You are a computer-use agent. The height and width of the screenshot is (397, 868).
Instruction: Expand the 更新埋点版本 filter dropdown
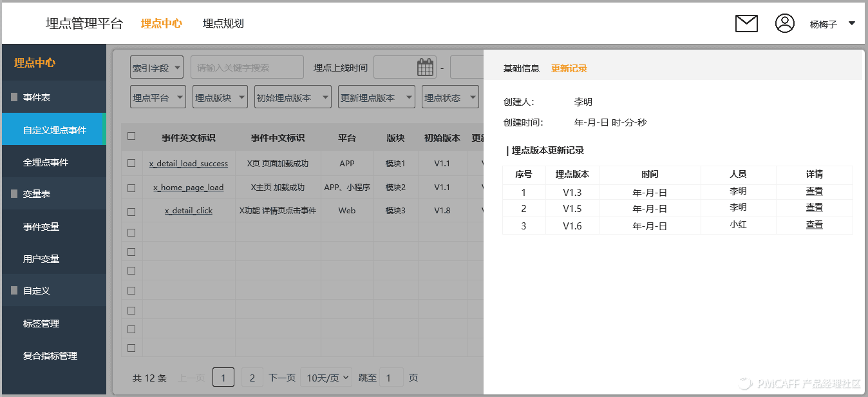pyautogui.click(x=377, y=97)
